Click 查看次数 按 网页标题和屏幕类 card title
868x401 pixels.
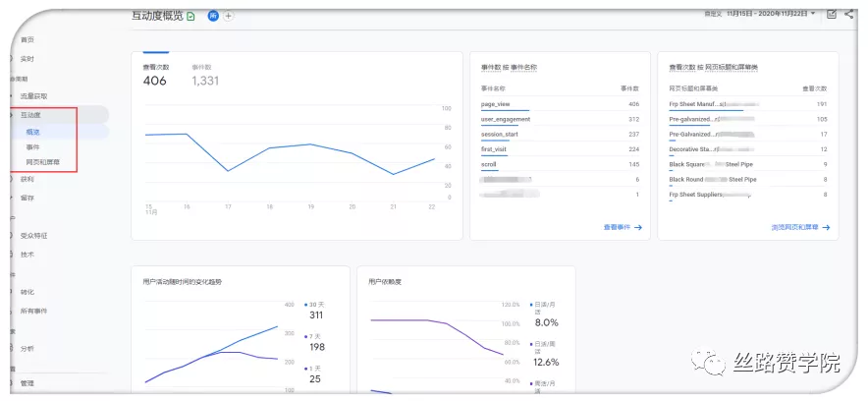click(x=714, y=67)
